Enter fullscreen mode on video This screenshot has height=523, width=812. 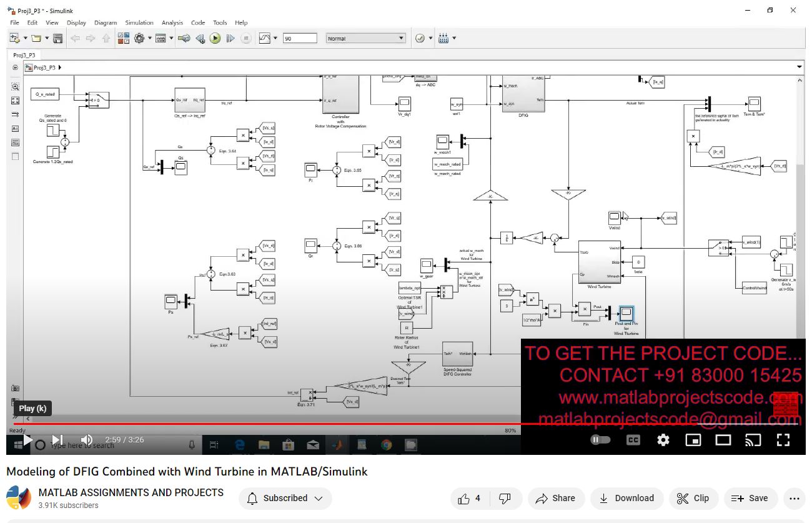pyautogui.click(x=783, y=441)
